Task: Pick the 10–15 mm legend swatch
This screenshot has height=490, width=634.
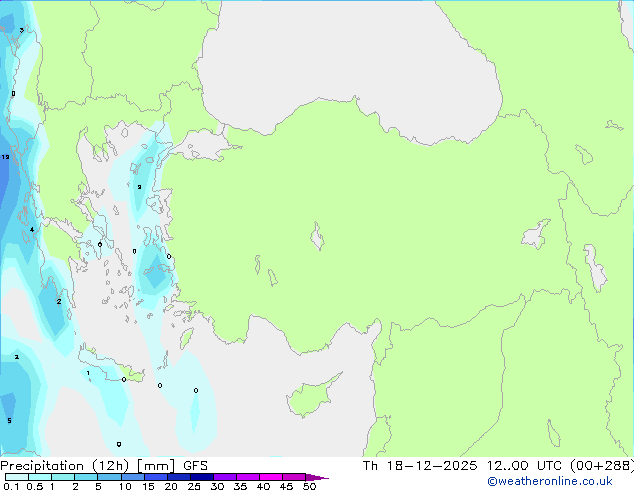Action: pyautogui.click(x=132, y=477)
